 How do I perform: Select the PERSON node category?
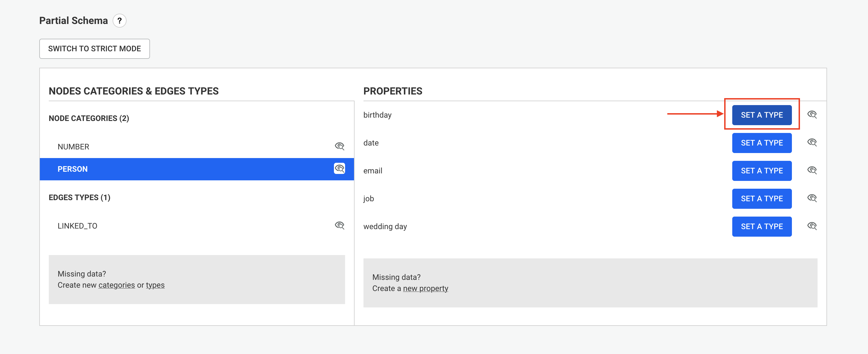pos(197,169)
